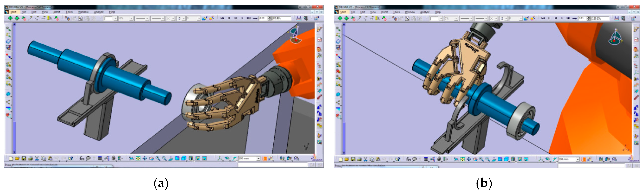Click Save icon in left window bottom toolbar

coord(24,158)
